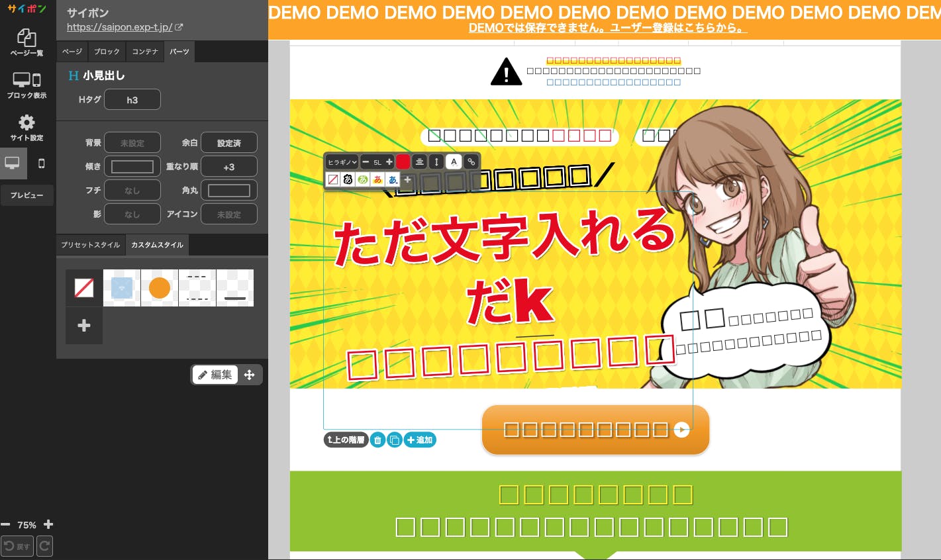Click the サイト設定 gear icon

(26, 127)
